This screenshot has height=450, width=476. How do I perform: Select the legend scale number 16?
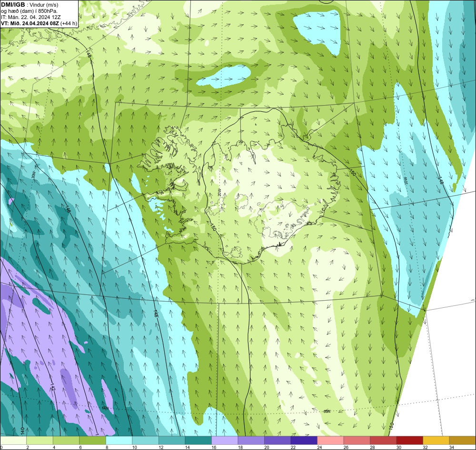(x=214, y=447)
